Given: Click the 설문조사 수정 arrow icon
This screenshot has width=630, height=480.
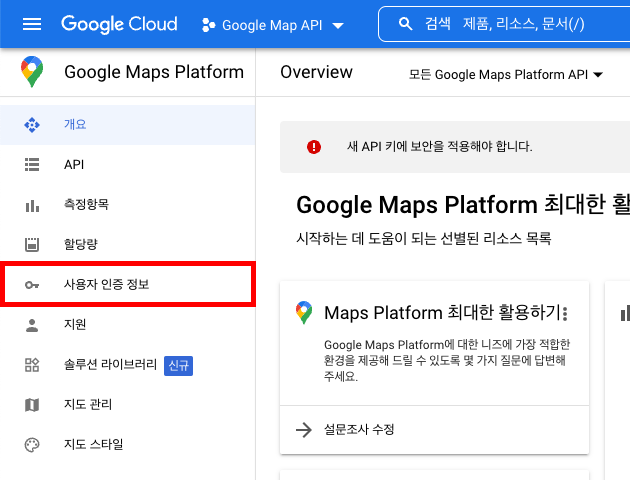Looking at the screenshot, I should (304, 430).
